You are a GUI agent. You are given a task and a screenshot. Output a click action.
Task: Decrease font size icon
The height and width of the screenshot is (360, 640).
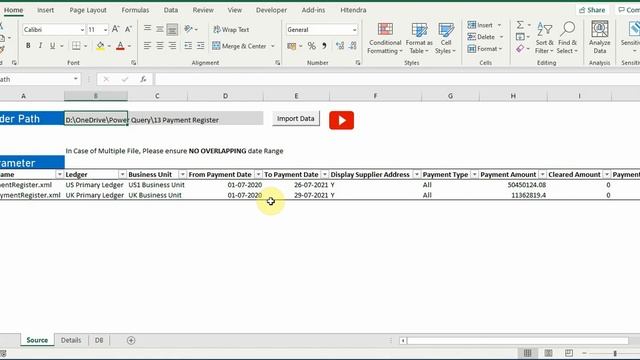[128, 29]
